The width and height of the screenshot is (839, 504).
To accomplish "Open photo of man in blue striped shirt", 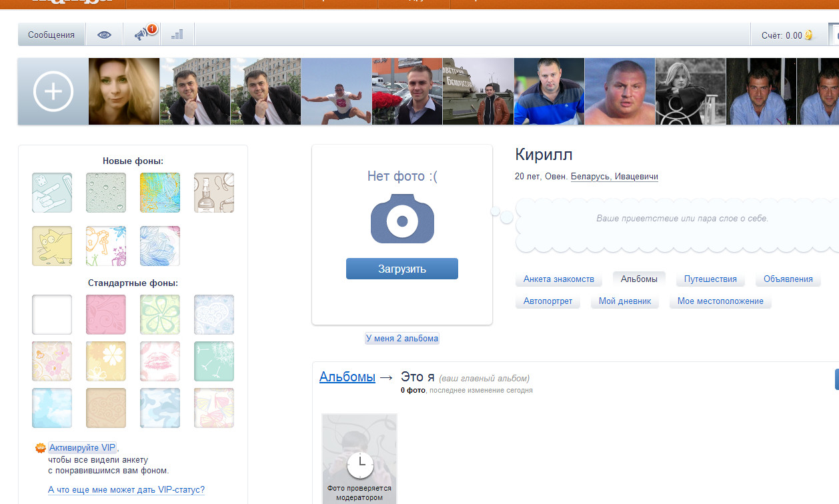I will [x=549, y=91].
